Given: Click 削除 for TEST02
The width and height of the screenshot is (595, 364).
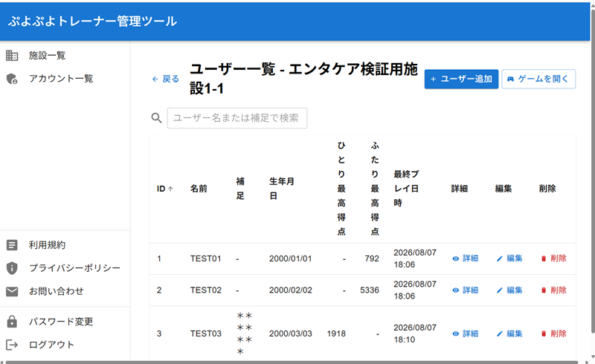Looking at the screenshot, I should (x=553, y=290).
